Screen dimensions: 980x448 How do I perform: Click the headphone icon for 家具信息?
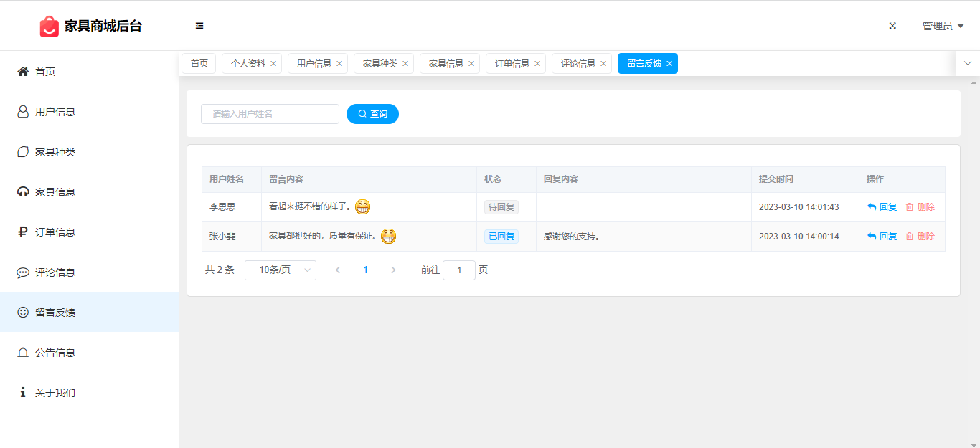click(x=23, y=192)
